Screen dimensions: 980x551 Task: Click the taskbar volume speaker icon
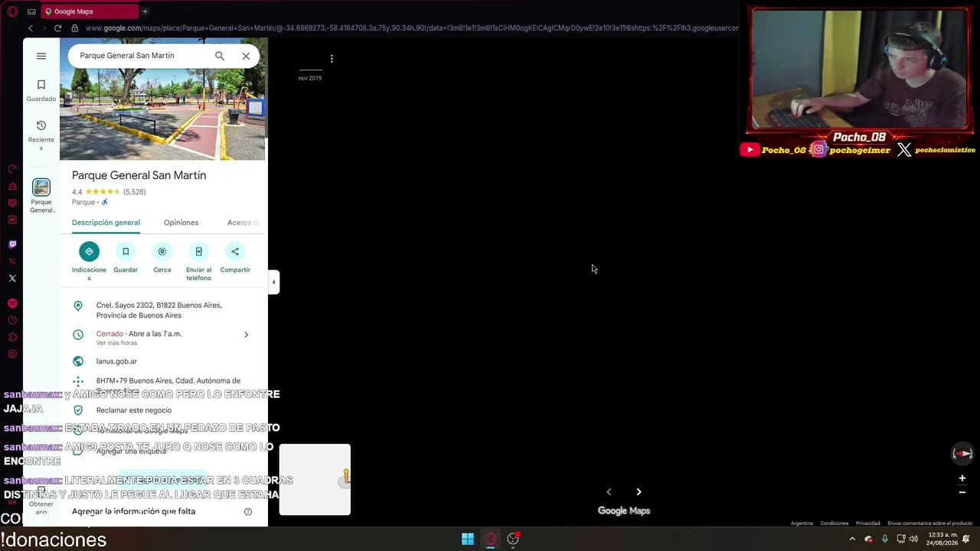(x=913, y=540)
